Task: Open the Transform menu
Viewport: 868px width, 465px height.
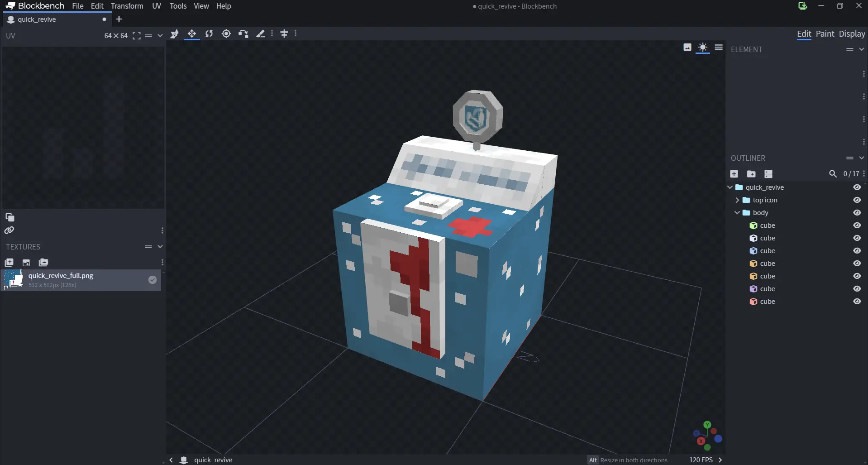Action: [x=126, y=6]
